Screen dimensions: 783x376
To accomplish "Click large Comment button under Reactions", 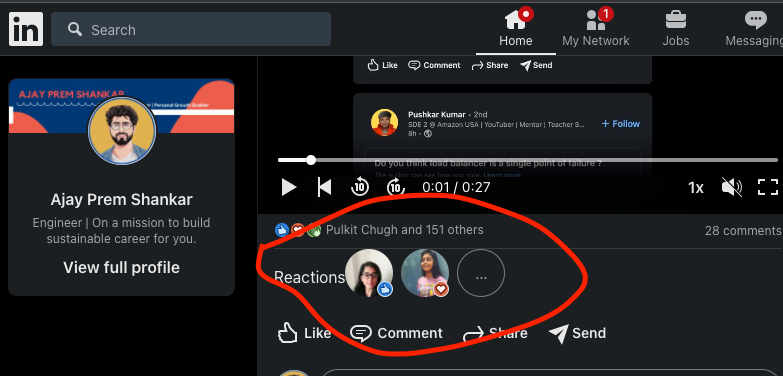I will coord(396,333).
